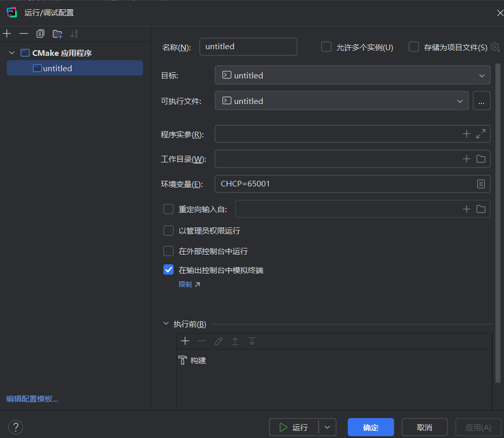Browse for a working directory folder

480,159
